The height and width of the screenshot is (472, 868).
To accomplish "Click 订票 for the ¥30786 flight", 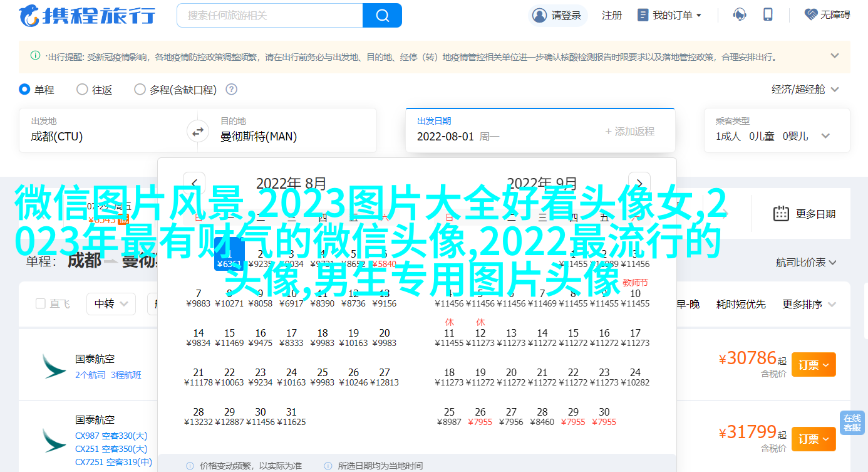I will click(814, 364).
